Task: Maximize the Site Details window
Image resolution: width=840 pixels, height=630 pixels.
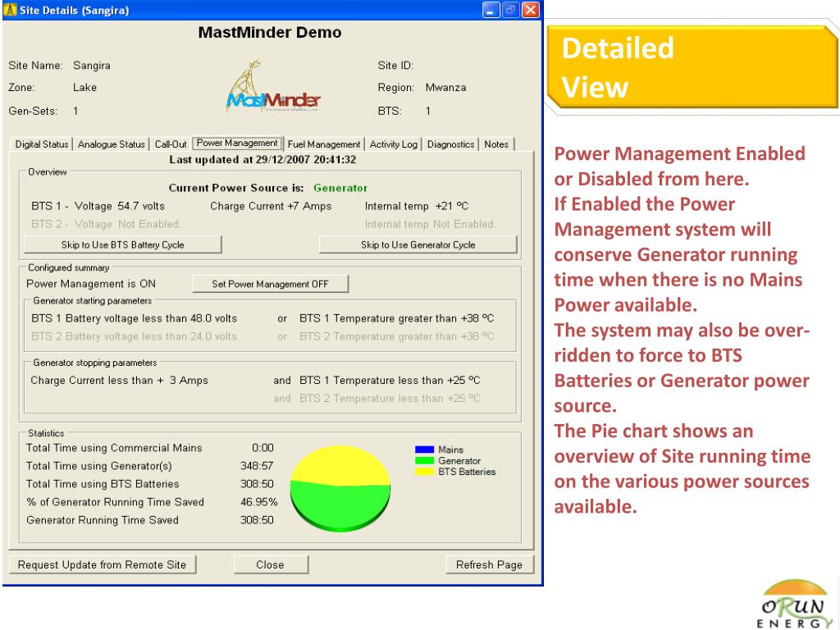Action: pyautogui.click(x=510, y=10)
